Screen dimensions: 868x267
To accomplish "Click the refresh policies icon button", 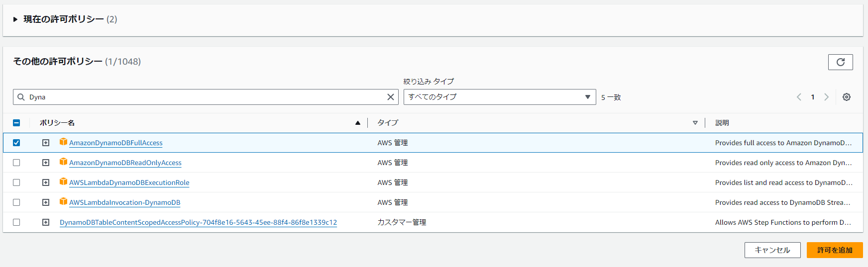I will point(840,62).
